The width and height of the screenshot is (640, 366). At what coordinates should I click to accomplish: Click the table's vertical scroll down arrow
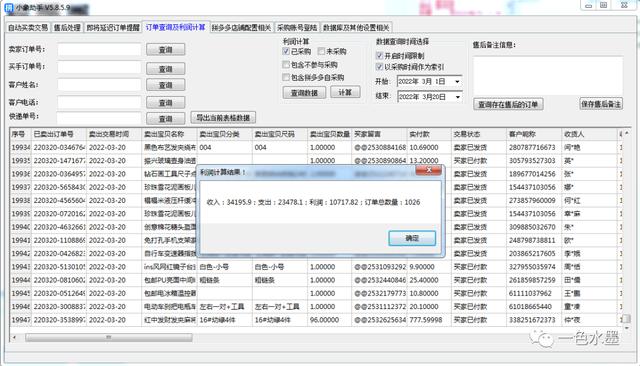coord(627,328)
